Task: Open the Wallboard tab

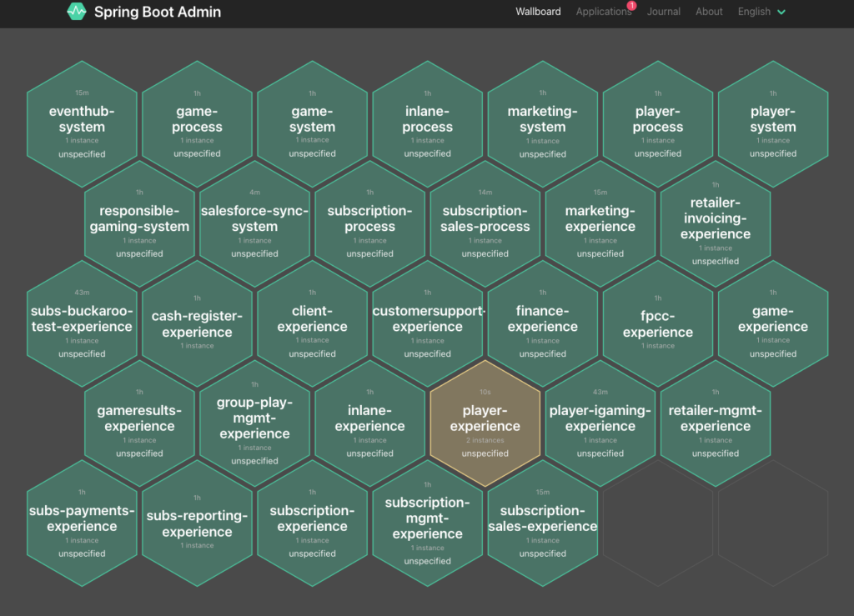Action: [538, 12]
